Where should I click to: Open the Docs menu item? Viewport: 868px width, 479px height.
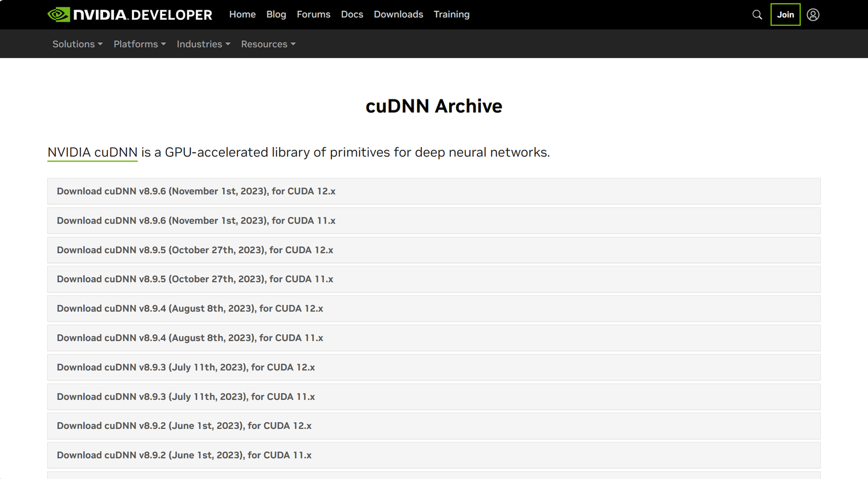pos(352,14)
